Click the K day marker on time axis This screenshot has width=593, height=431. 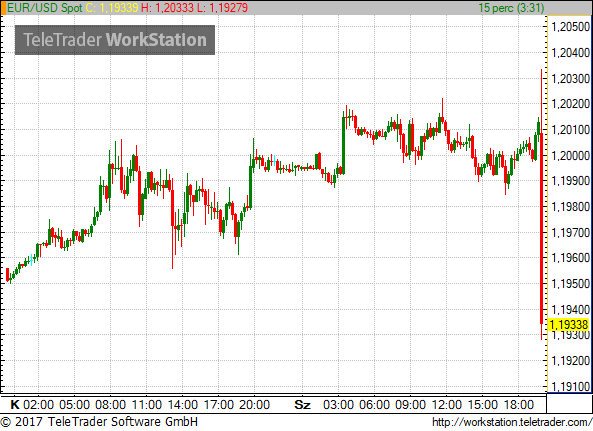pyautogui.click(x=15, y=405)
